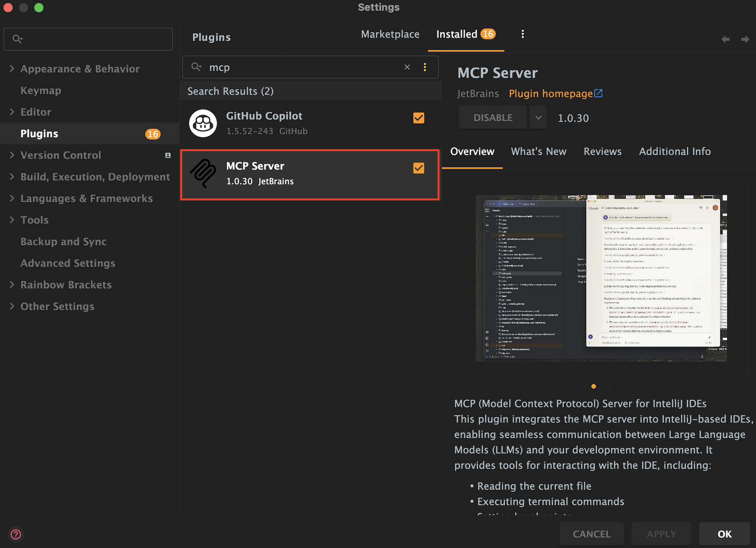
Task: Click the GitHub Copilot plugin icon
Action: (x=203, y=123)
